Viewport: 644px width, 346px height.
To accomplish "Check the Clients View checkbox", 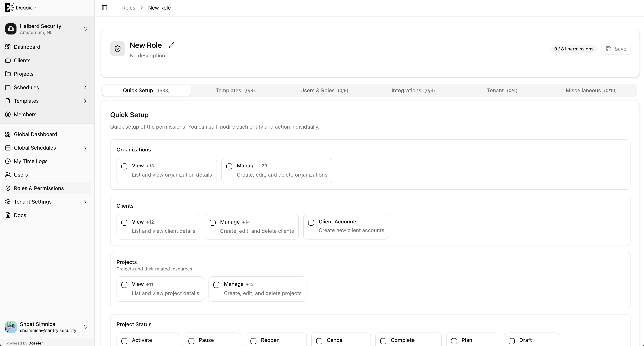I will click(x=124, y=223).
